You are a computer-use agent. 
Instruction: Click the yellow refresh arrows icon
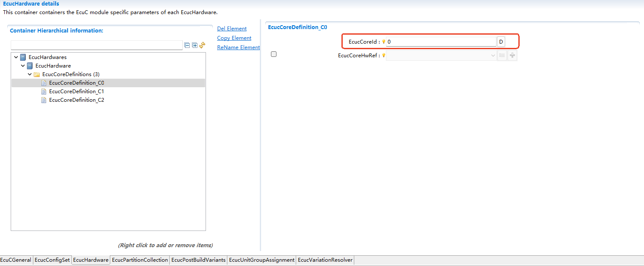click(202, 45)
